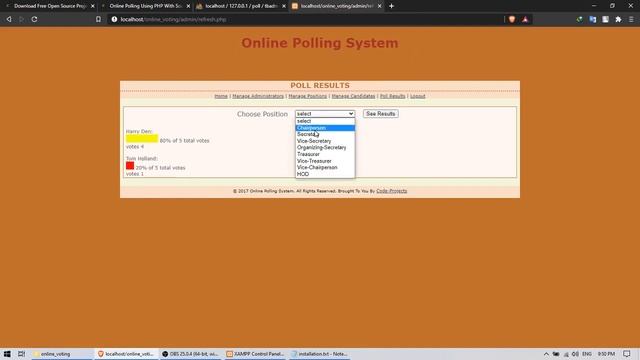Viewport: 640px width, 360px height.
Task: Click the taskbar clock showing 9:30 PM
Action: coord(606,354)
